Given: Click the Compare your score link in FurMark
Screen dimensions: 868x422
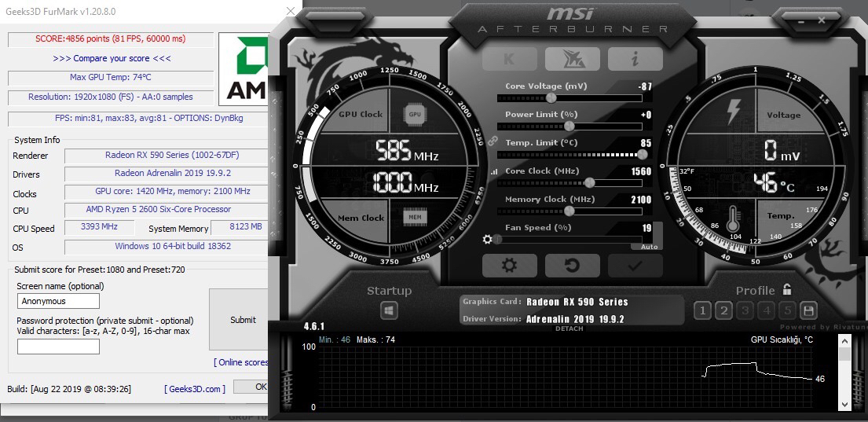Looking at the screenshot, I should click(x=112, y=58).
